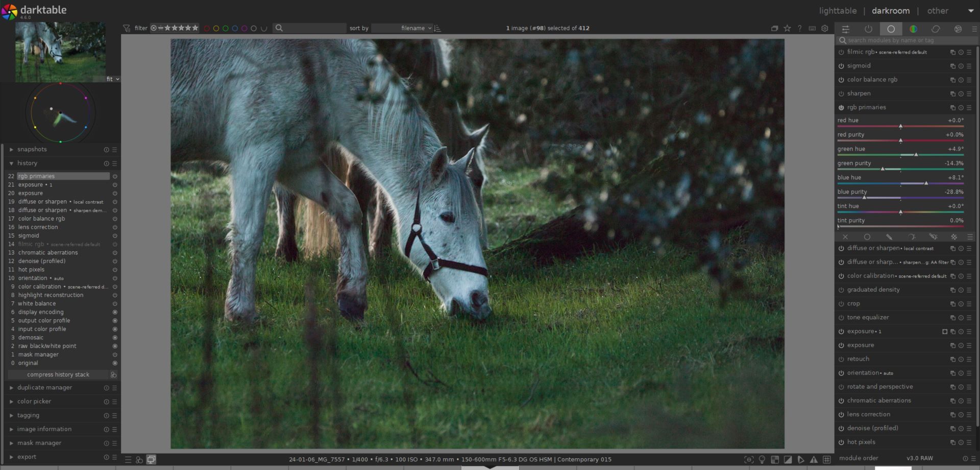Open global preferences gear icon
Image resolution: width=980 pixels, height=470 pixels.
pos(825,29)
